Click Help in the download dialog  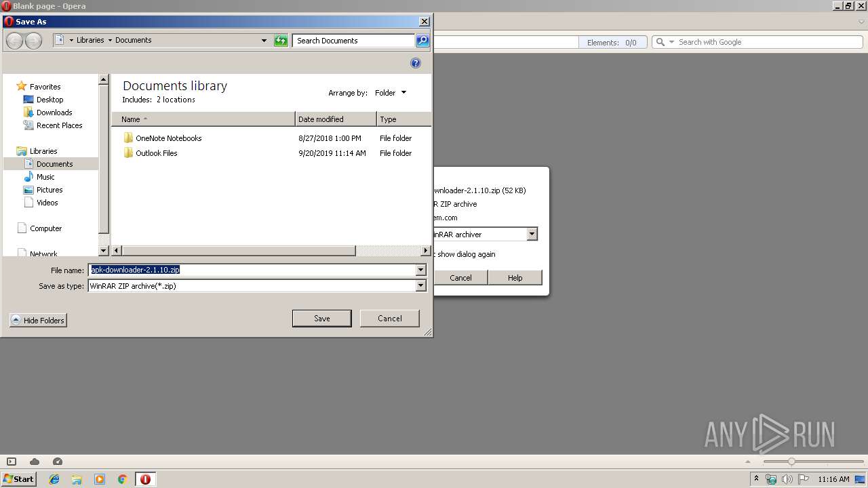pos(515,278)
